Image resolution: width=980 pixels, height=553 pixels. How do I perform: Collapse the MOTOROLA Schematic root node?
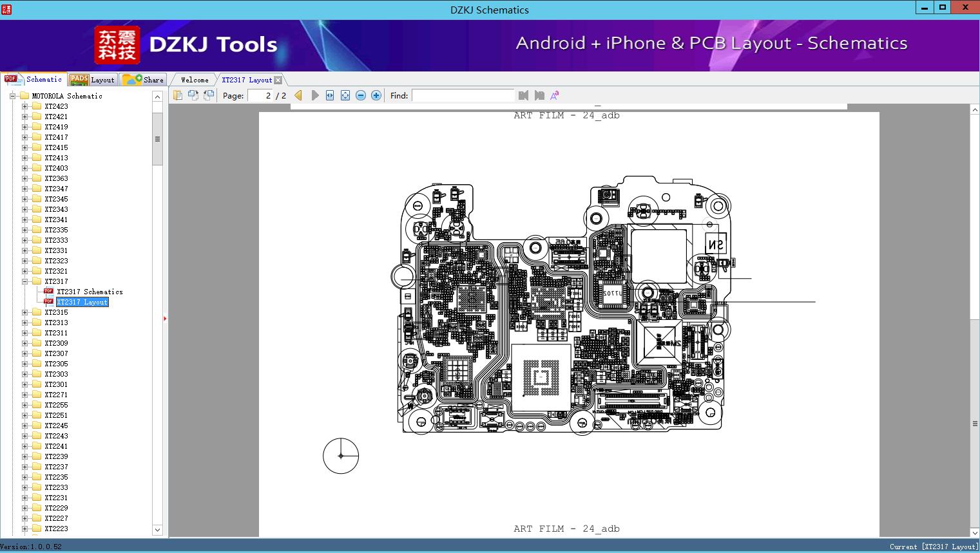coord(12,96)
